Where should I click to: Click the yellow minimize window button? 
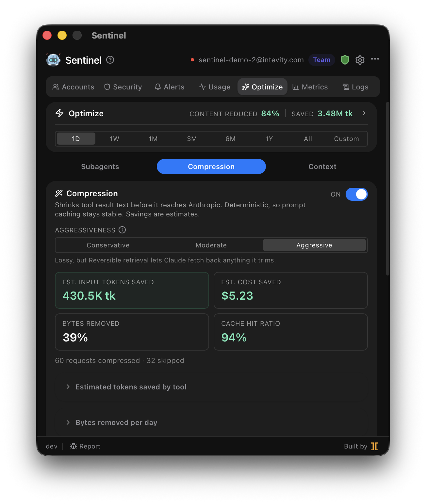point(62,35)
